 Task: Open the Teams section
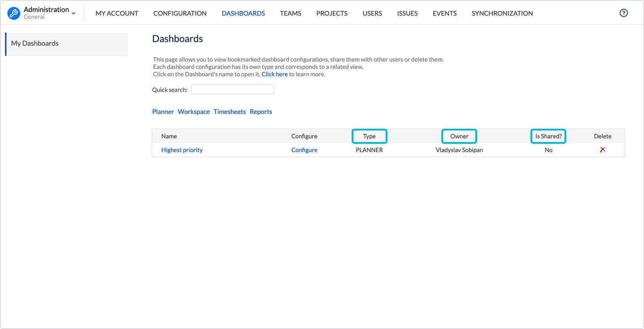pos(290,13)
